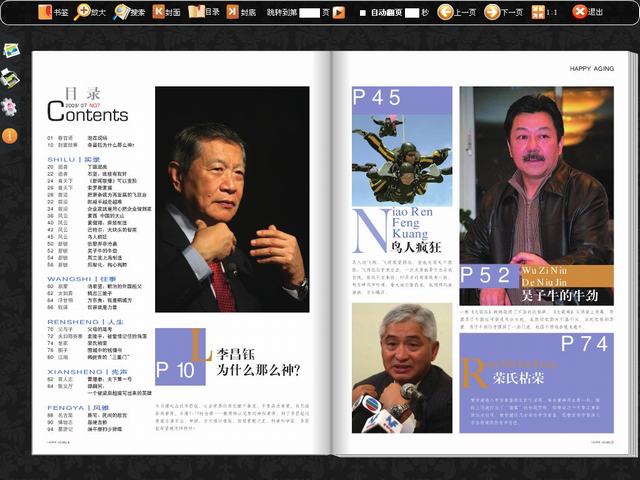The image size is (640, 480).
Task: Select contents entry for page 01
Action: 78,138
